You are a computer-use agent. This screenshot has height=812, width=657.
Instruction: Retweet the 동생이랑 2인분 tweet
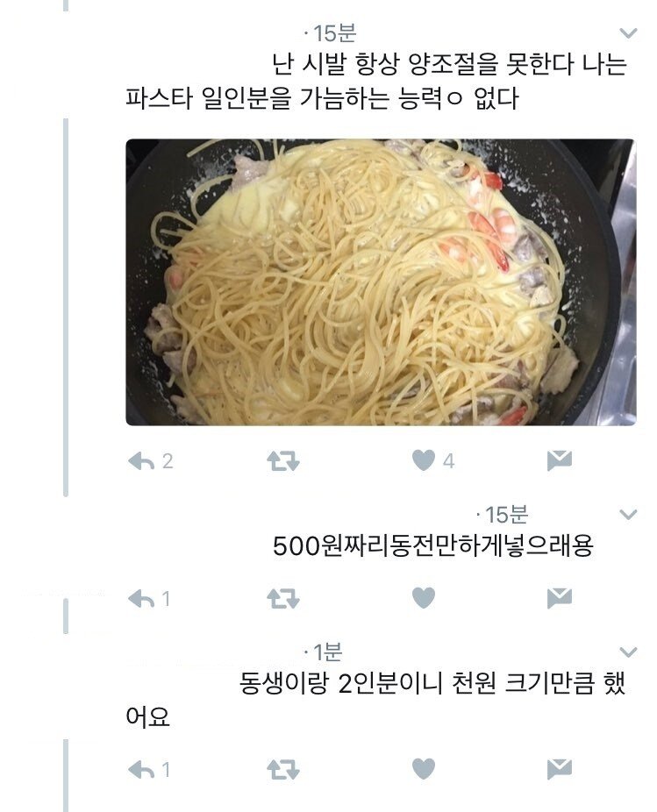283,770
